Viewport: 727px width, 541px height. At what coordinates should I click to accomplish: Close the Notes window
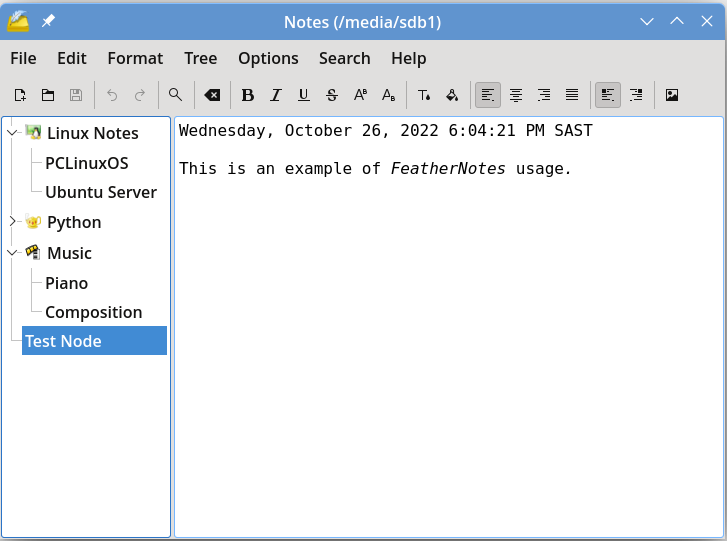[707, 21]
